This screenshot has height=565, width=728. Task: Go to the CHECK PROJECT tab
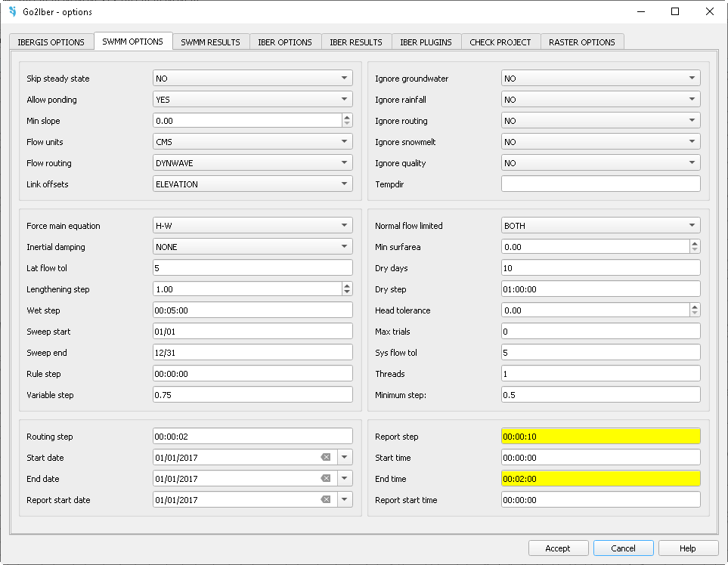coord(500,42)
